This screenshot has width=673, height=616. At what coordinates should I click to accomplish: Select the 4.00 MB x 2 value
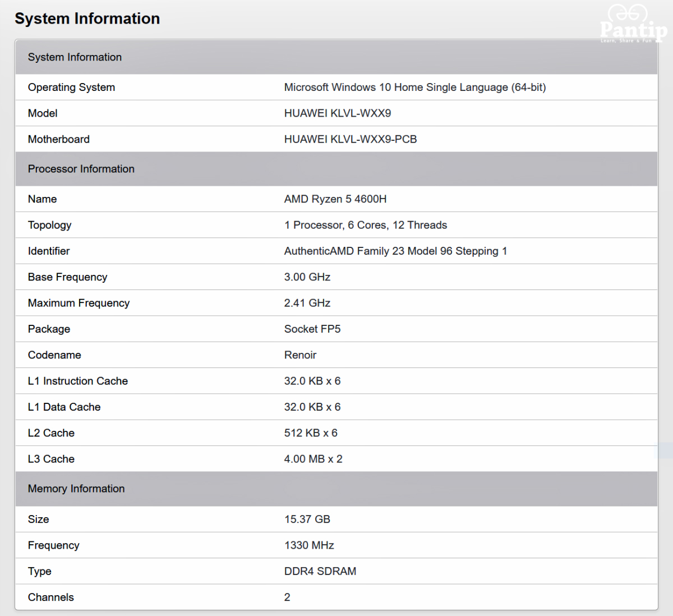[313, 459]
